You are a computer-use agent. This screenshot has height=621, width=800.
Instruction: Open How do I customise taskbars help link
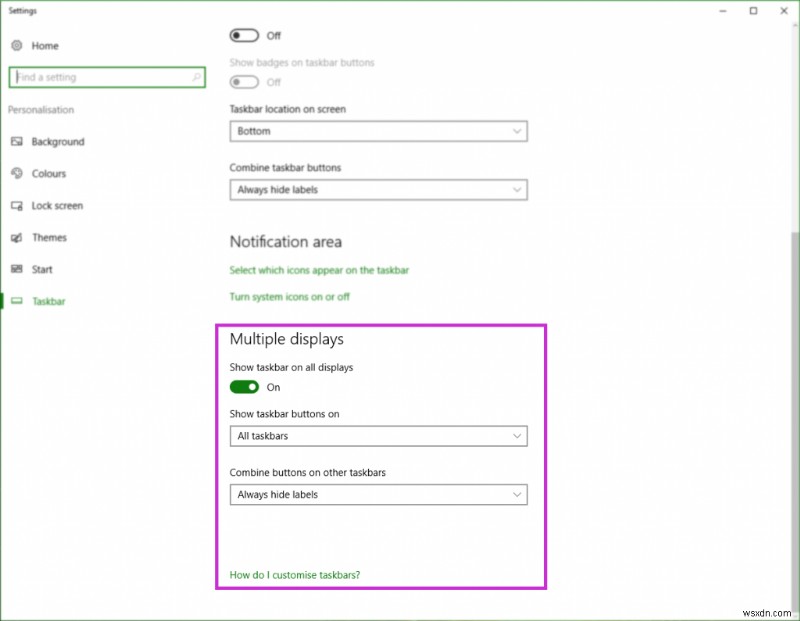click(296, 575)
